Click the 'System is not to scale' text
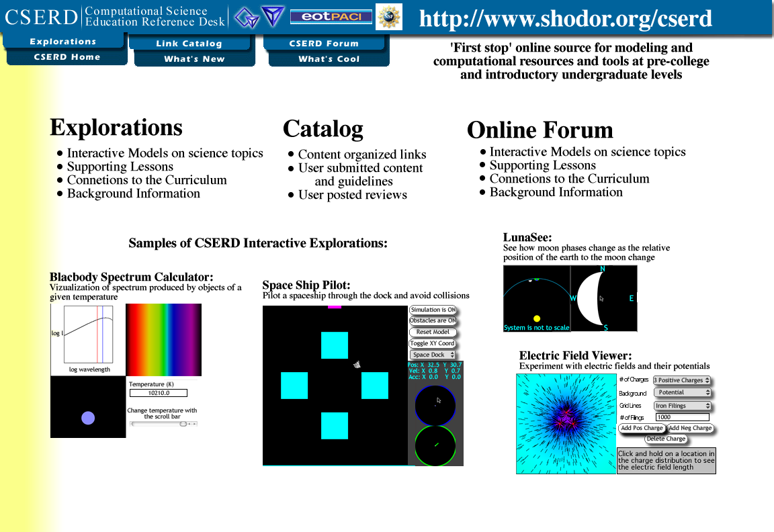This screenshot has width=774, height=532. pyautogui.click(x=537, y=328)
